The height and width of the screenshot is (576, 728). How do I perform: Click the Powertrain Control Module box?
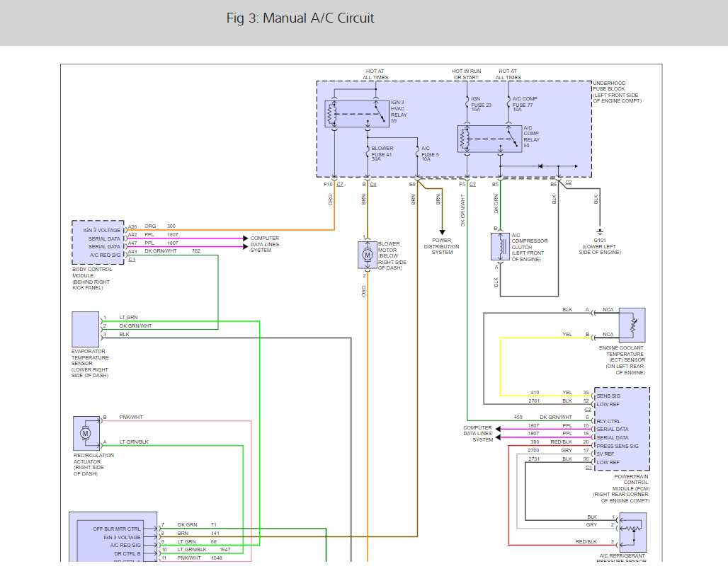[x=622, y=429]
